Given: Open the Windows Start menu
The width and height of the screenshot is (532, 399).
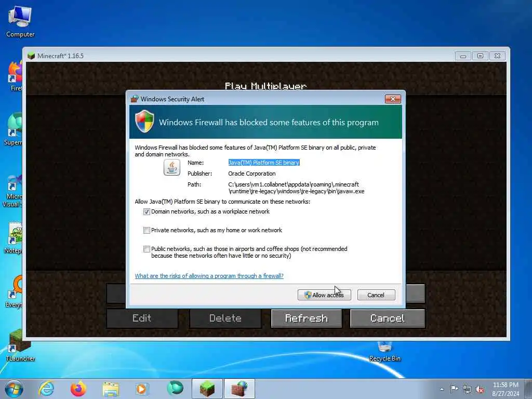Looking at the screenshot, I should tap(14, 389).
